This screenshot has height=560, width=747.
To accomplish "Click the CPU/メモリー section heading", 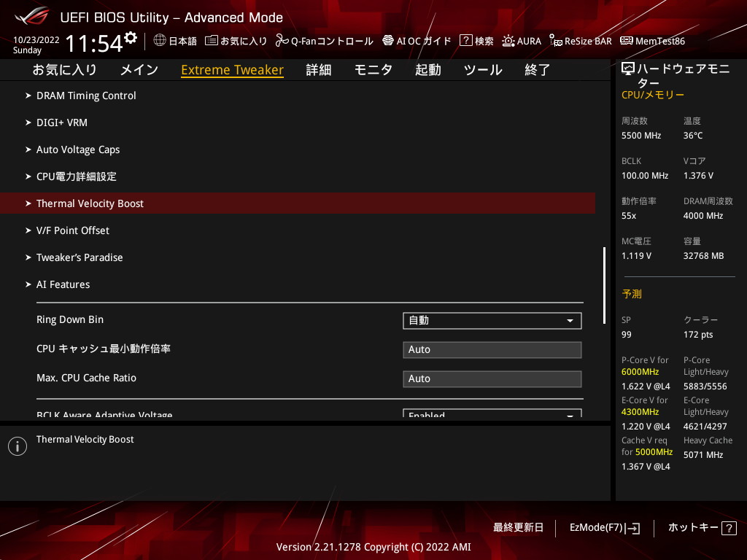I will pyautogui.click(x=653, y=95).
